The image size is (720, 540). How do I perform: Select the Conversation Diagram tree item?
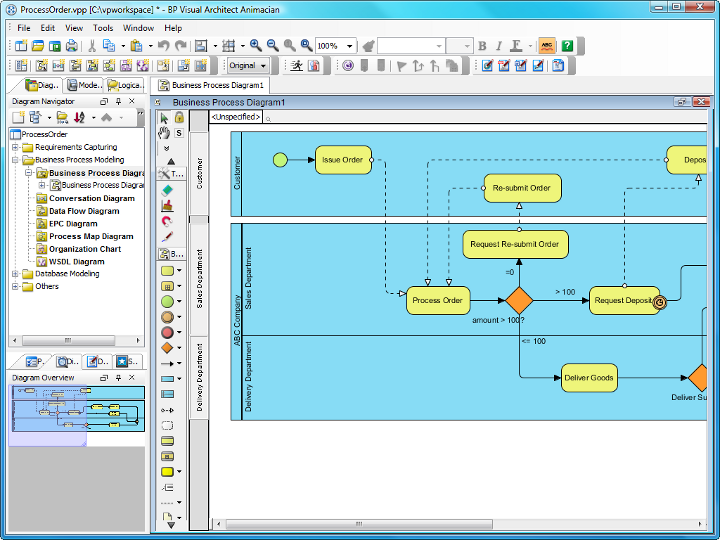click(91, 198)
